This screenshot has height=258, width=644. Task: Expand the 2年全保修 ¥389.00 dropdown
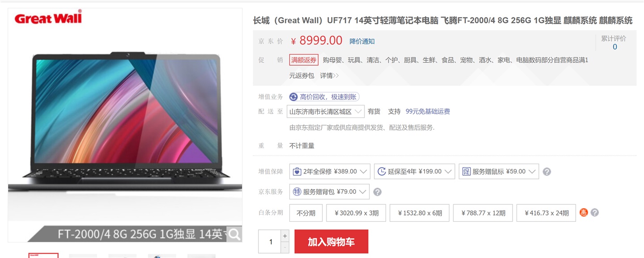coord(330,172)
